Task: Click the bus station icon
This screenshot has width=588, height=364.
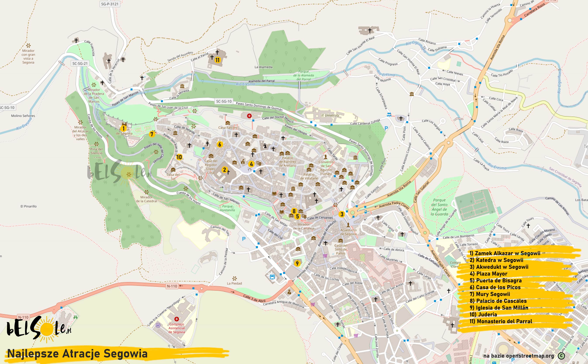Action: (x=272, y=277)
